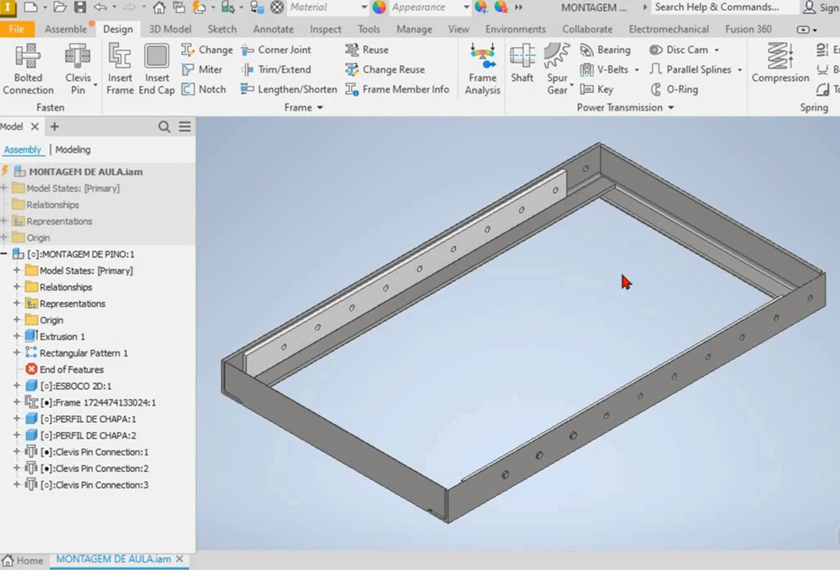Click the Insert End Cap tool
The height and width of the screenshot is (570, 840).
click(156, 68)
